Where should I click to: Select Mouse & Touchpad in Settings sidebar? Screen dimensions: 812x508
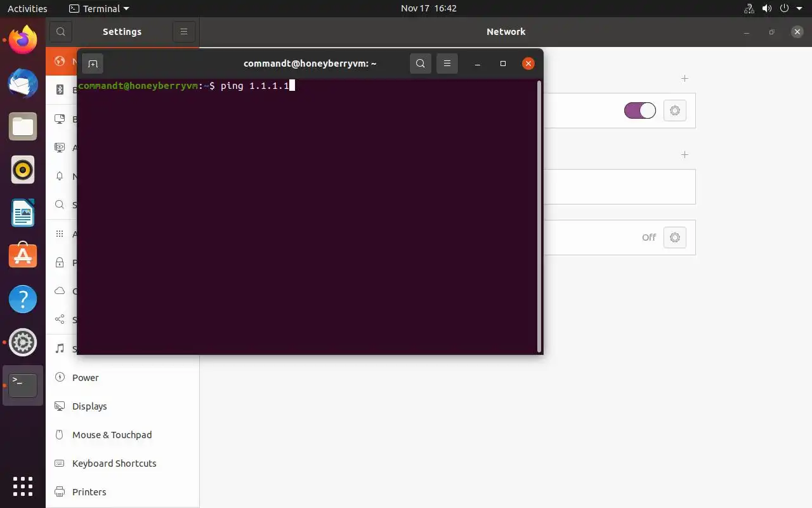(122, 434)
